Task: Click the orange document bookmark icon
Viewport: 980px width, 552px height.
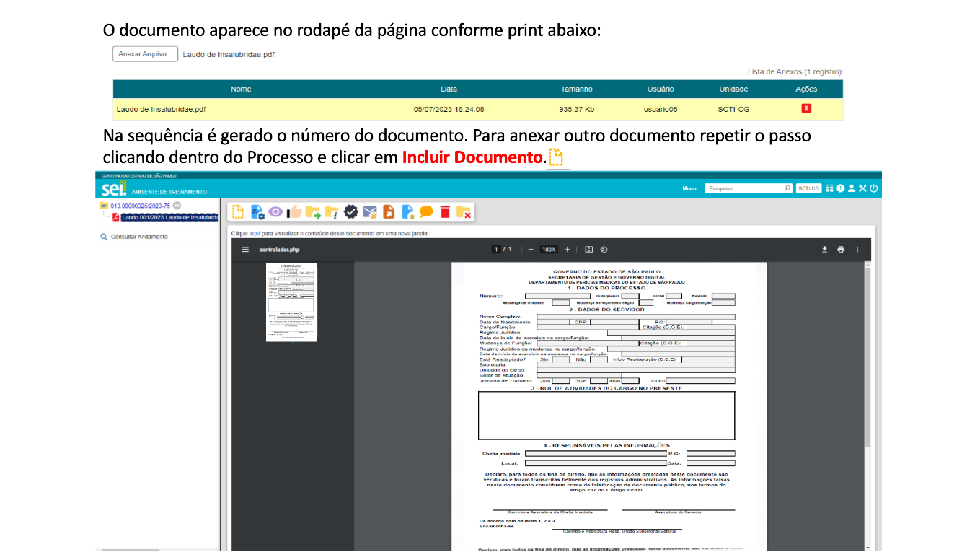Action: [x=389, y=211]
